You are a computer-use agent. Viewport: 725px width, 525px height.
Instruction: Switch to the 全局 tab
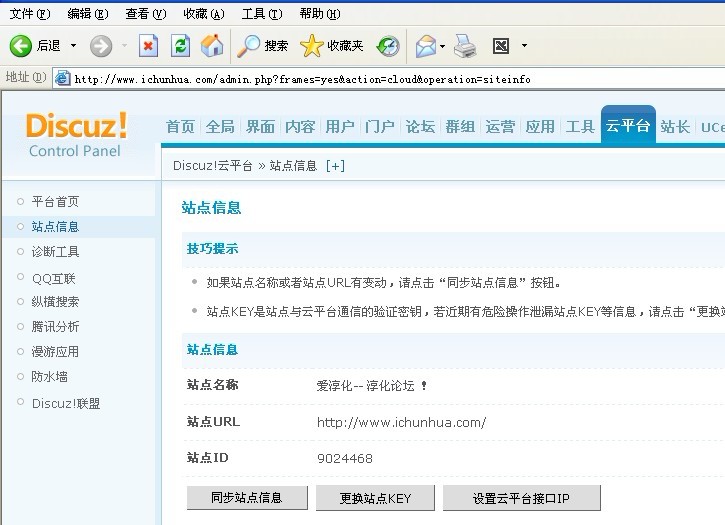pyautogui.click(x=220, y=126)
